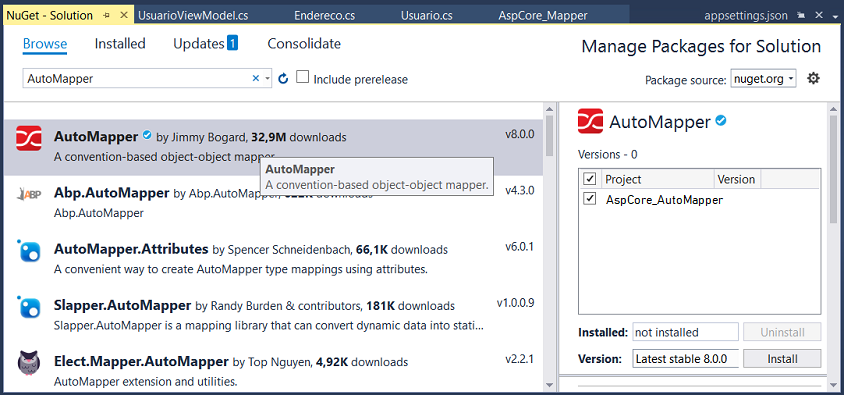The width and height of the screenshot is (844, 395).
Task: Click the Install button
Action: (x=782, y=358)
